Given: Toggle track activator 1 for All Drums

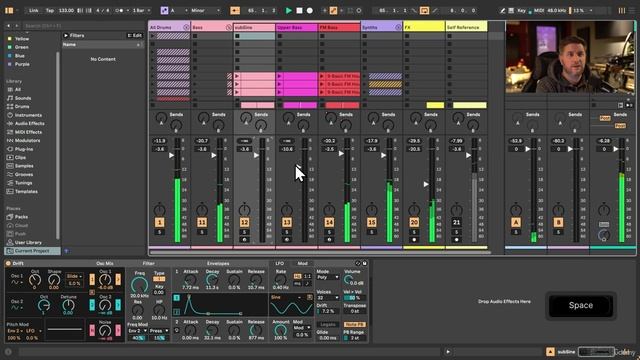Looking at the screenshot, I should [x=159, y=222].
